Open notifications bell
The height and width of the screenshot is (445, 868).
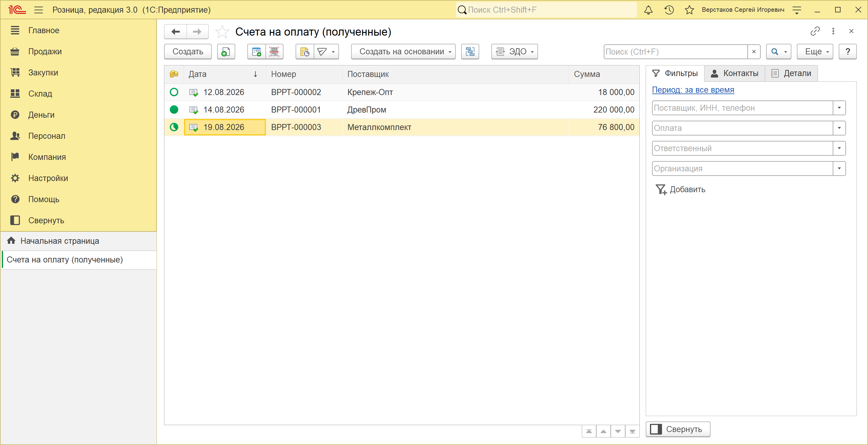click(648, 10)
